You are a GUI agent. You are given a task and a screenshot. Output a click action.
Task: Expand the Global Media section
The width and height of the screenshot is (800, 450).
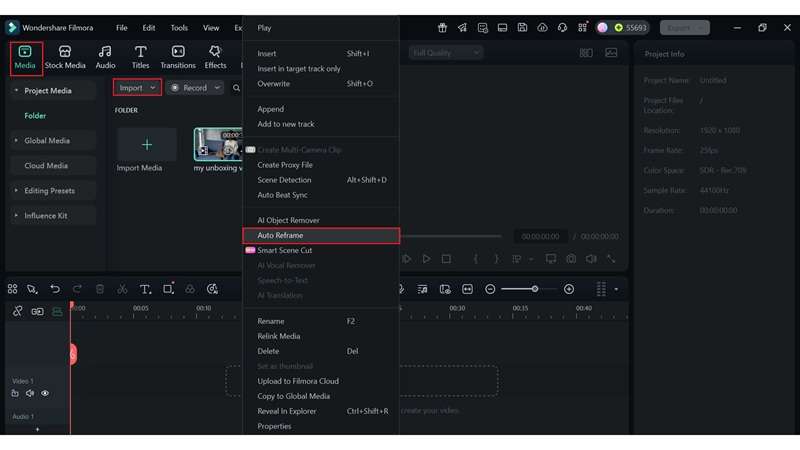click(x=16, y=140)
